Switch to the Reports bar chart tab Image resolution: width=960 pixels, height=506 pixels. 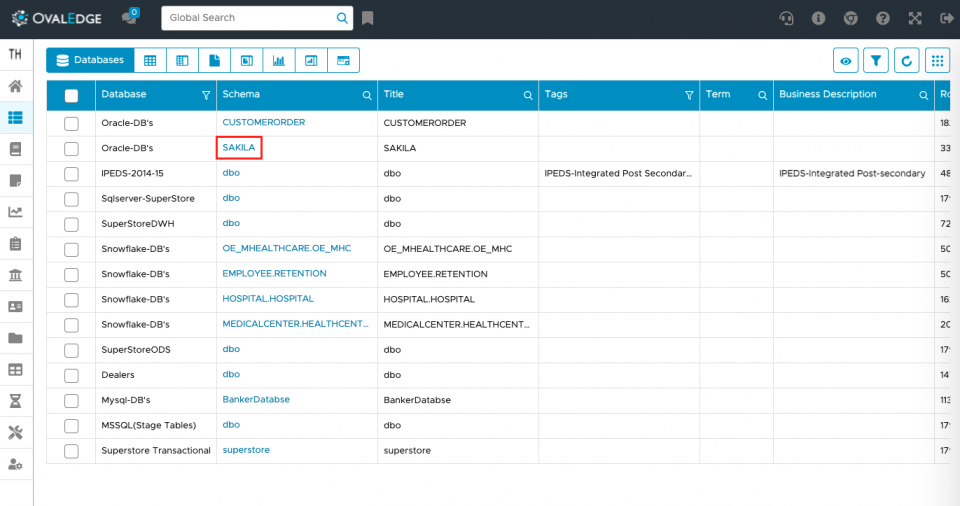tap(279, 60)
